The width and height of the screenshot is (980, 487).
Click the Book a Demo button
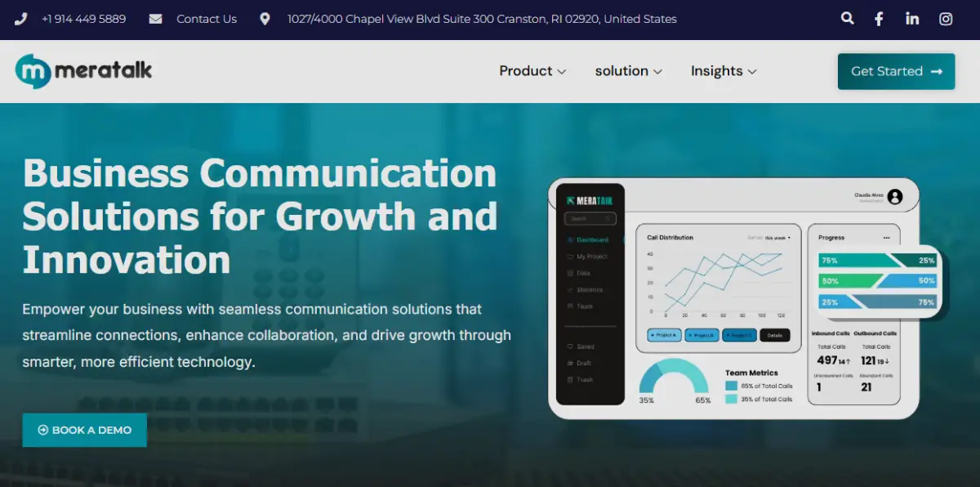coord(84,430)
